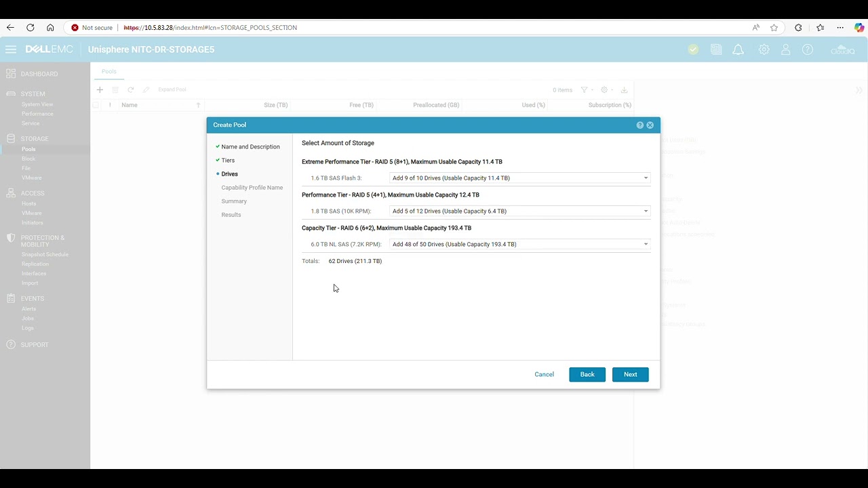
Task: Open Access section in sidebar
Action: (33, 193)
